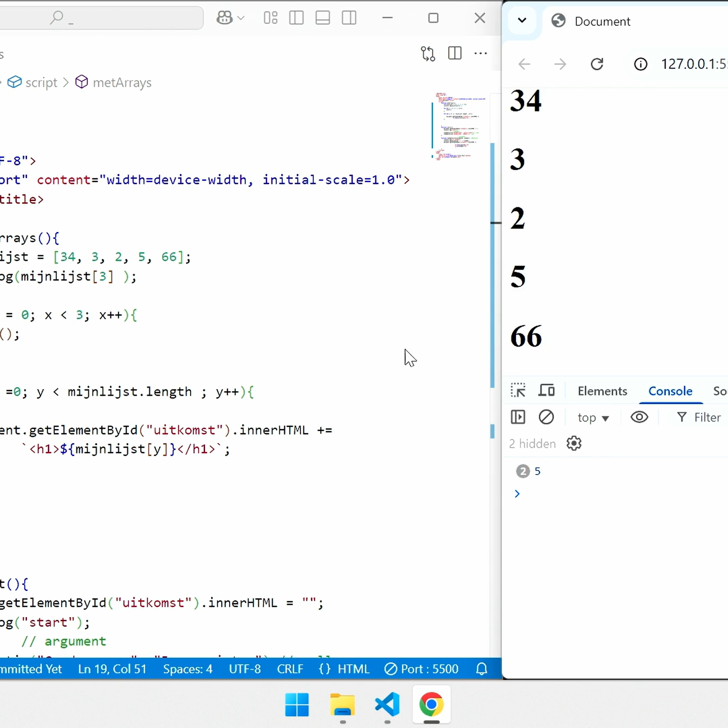Open the editor More Actions menu
Screen dimensions: 728x728
(481, 54)
